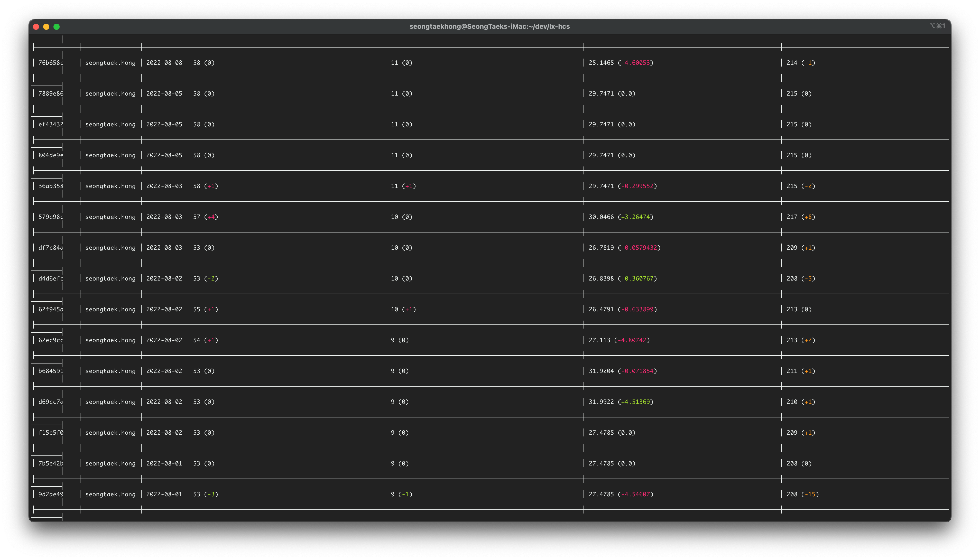The width and height of the screenshot is (980, 560).
Task: Click value 208 (-15)
Action: coord(803,494)
